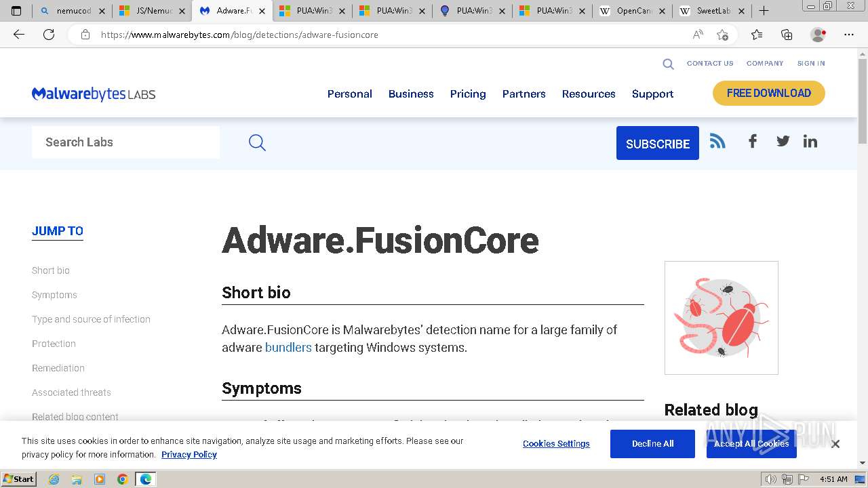Jump to Associated threats section
Screen dimensions: 868x488
(x=71, y=392)
